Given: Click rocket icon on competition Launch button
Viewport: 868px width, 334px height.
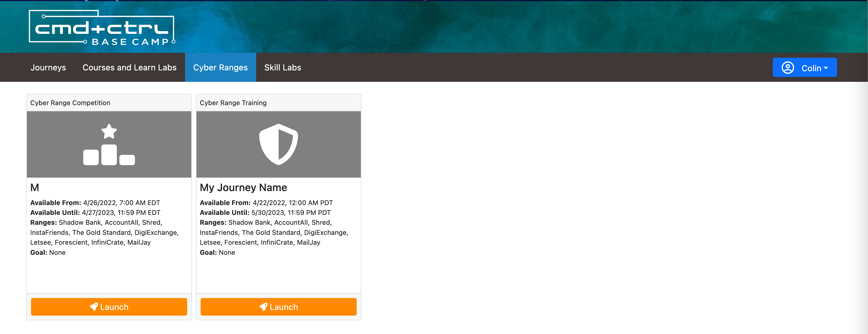Looking at the screenshot, I should click(94, 307).
